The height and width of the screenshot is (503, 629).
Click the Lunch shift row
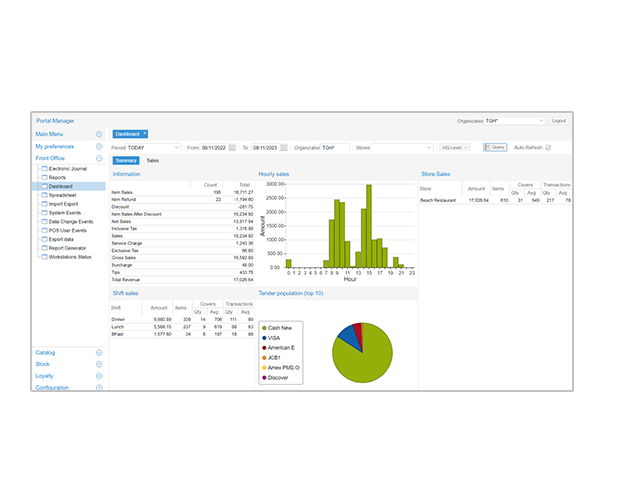(182, 327)
